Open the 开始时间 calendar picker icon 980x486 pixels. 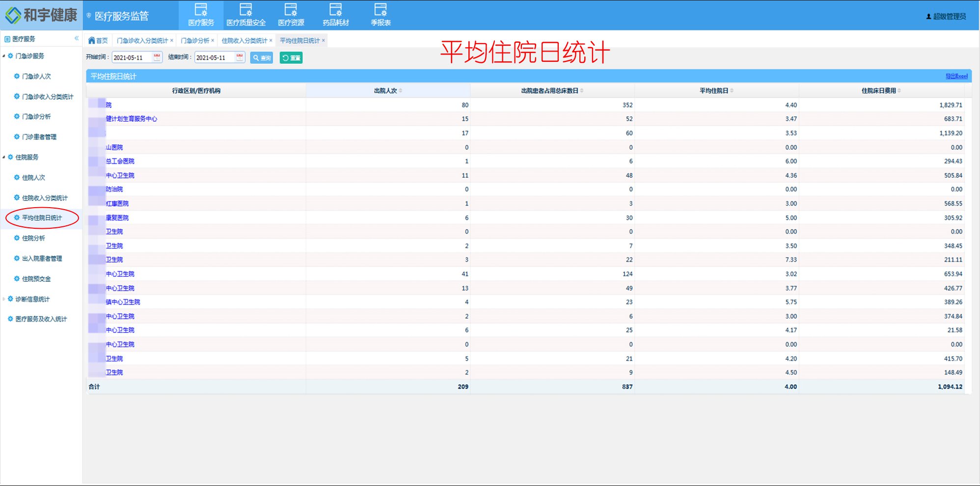pos(157,57)
